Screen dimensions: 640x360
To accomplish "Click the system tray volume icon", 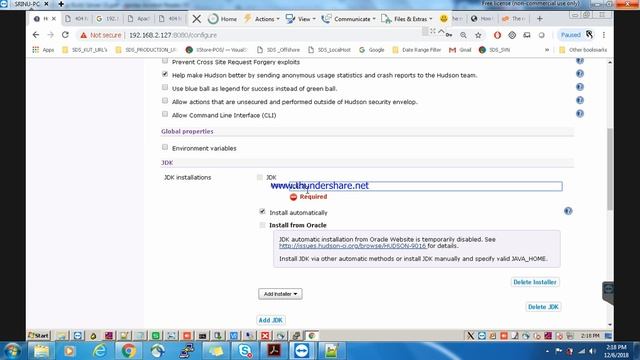I will [x=592, y=351].
